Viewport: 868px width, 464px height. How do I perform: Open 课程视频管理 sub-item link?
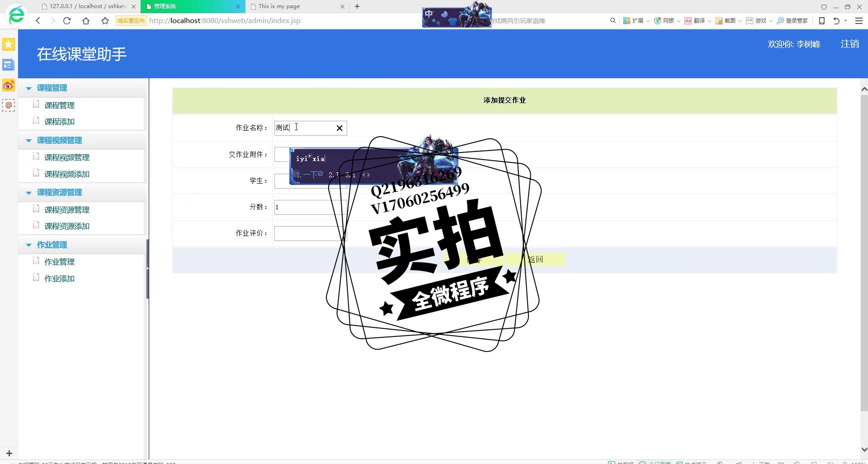point(67,157)
